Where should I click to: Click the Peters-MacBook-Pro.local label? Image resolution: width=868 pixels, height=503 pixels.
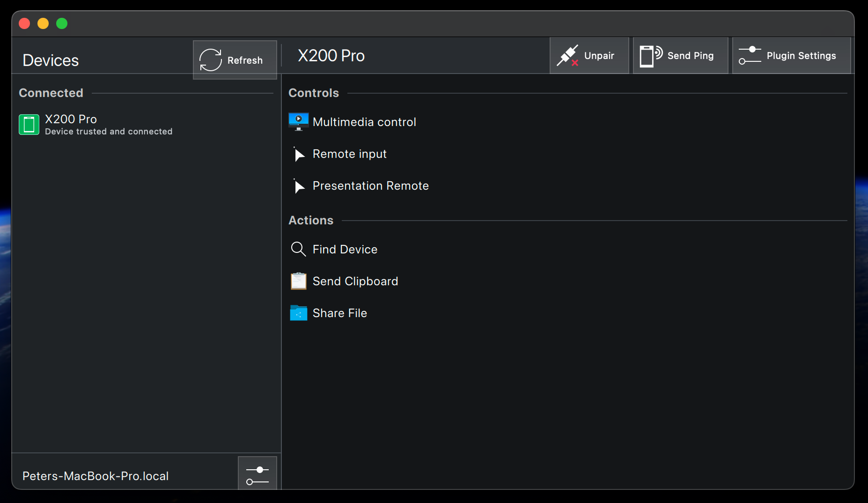coord(95,476)
